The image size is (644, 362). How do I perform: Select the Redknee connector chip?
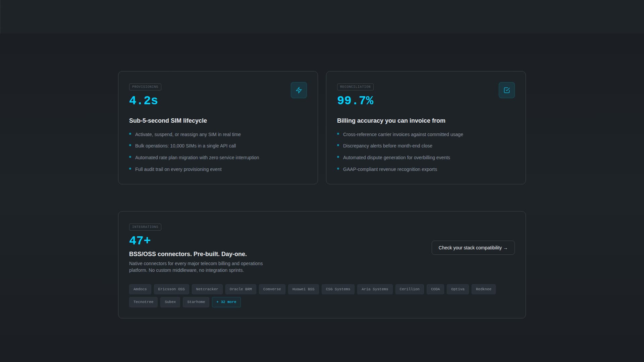483,289
